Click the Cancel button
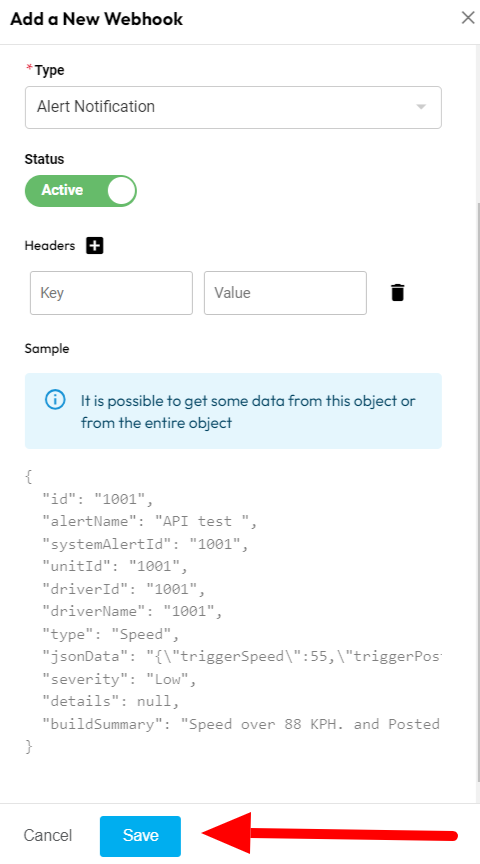Viewport: 480px width, 864px height. (x=48, y=835)
